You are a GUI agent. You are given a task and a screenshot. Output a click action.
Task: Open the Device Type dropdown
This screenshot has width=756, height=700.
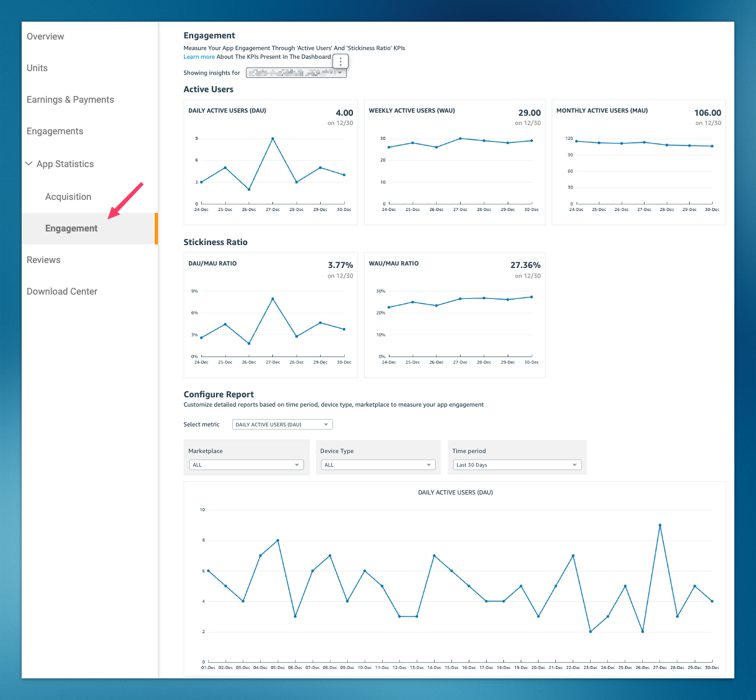click(x=377, y=465)
